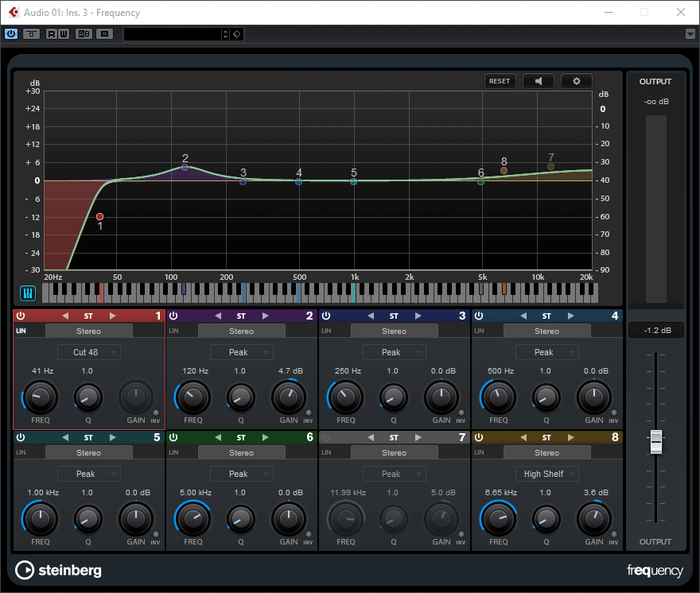Click band 8 FREQ knob at 6.65 kHz
The image size is (700, 593).
[498, 518]
